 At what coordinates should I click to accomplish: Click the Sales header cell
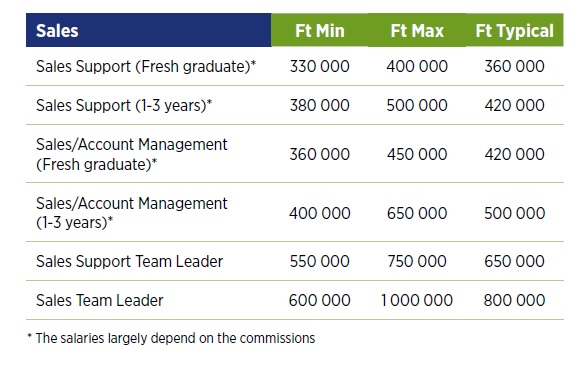(x=148, y=30)
